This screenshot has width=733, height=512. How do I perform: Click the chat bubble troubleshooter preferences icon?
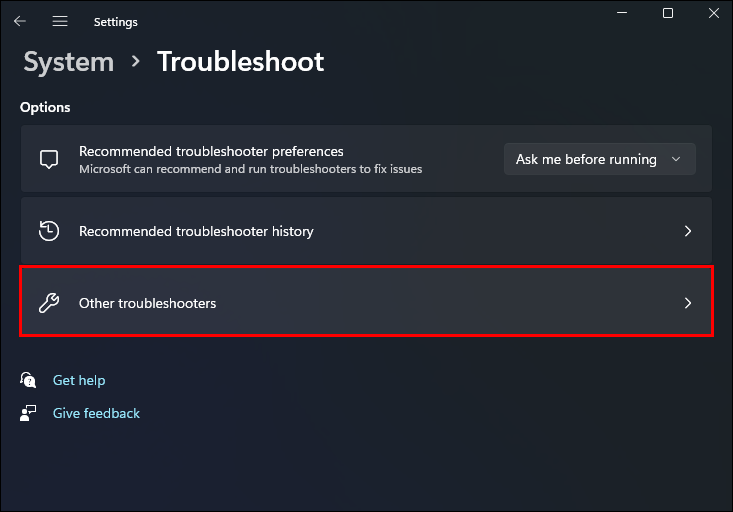(48, 159)
